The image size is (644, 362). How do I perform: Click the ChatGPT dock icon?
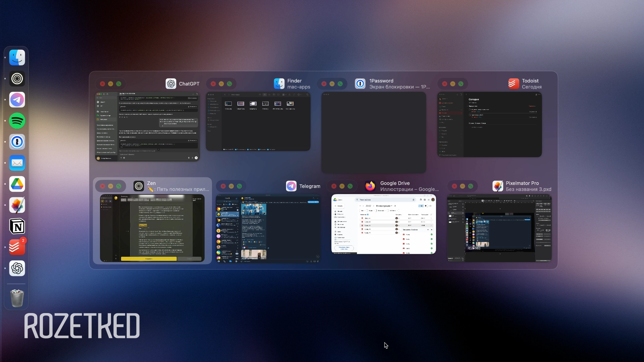(x=17, y=268)
